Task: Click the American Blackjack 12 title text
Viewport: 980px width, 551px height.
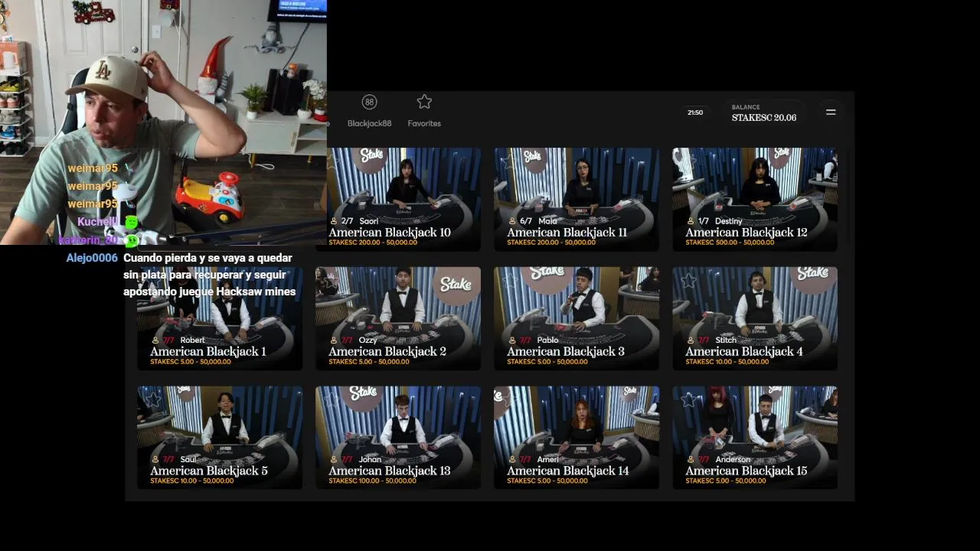Action: point(746,232)
